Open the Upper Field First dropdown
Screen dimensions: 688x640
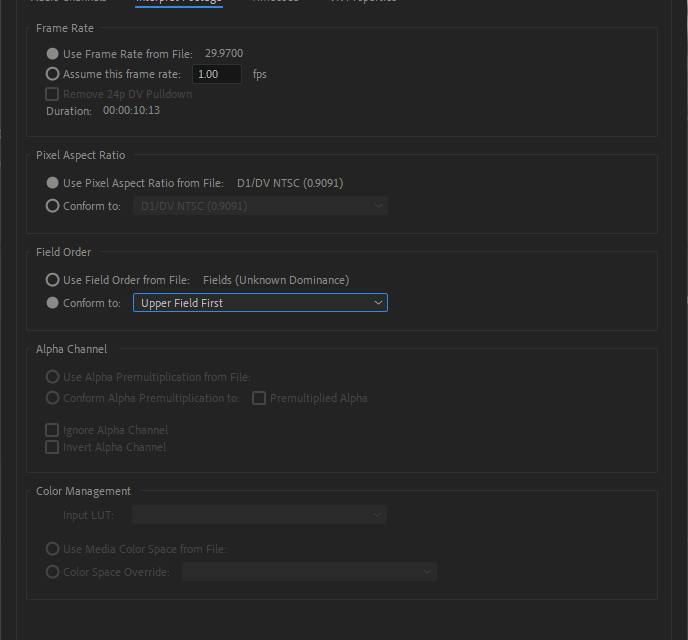260,303
